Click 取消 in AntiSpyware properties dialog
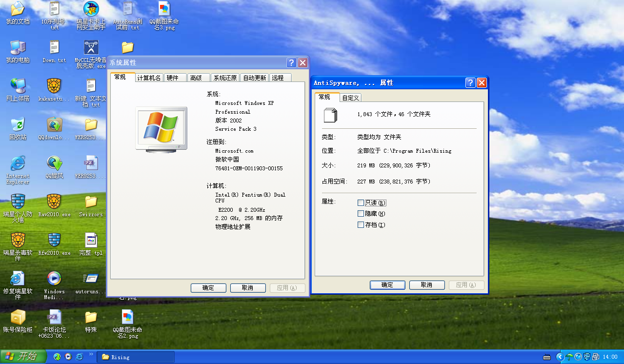Image resolution: width=624 pixels, height=364 pixels. pos(427,285)
